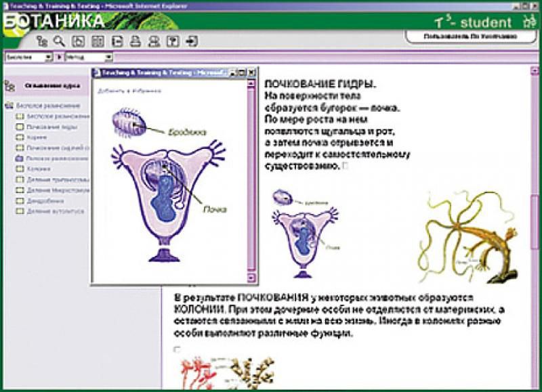Tick the small checkbox after hydra budding paragraph
The height and width of the screenshot is (392, 542).
coord(346,165)
